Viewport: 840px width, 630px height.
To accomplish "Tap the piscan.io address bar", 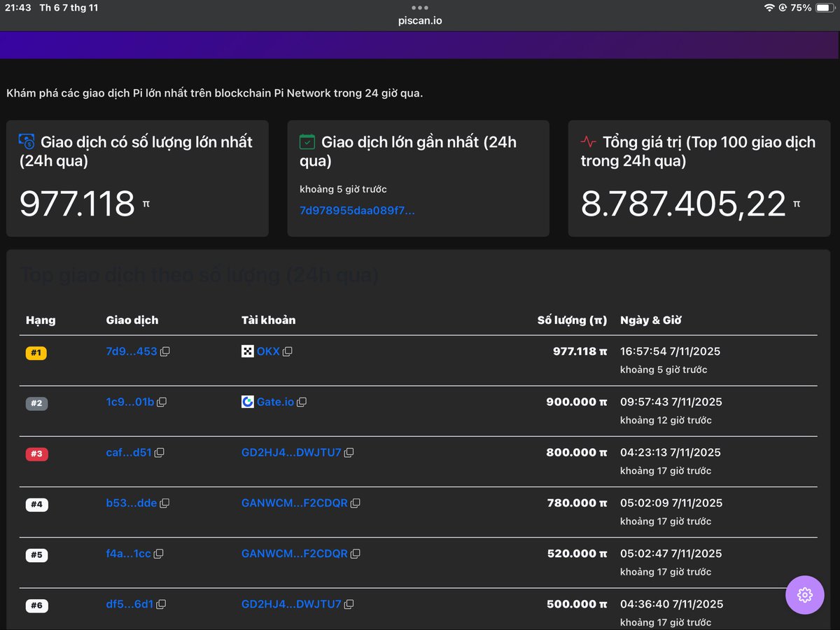I will pos(420,21).
